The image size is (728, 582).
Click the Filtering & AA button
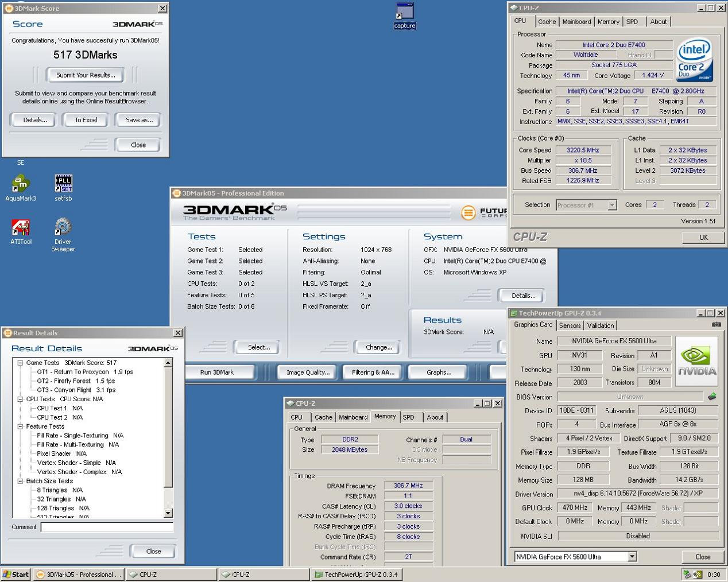click(373, 373)
